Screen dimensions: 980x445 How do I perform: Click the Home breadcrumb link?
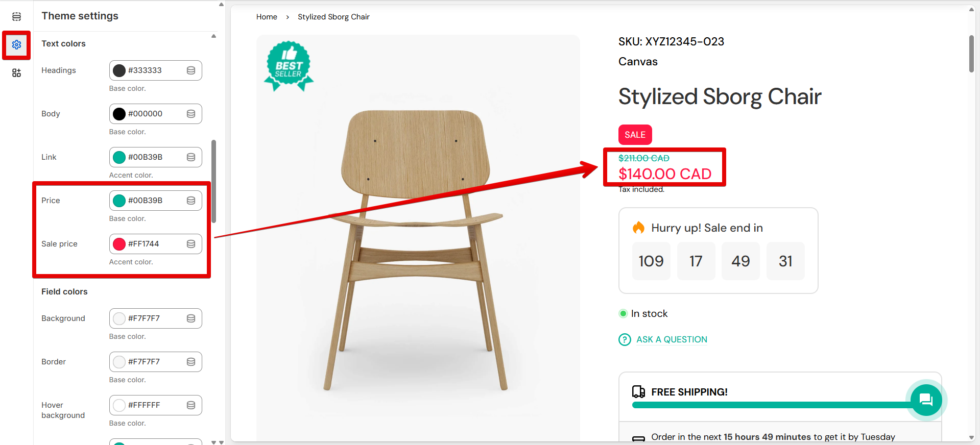(267, 17)
